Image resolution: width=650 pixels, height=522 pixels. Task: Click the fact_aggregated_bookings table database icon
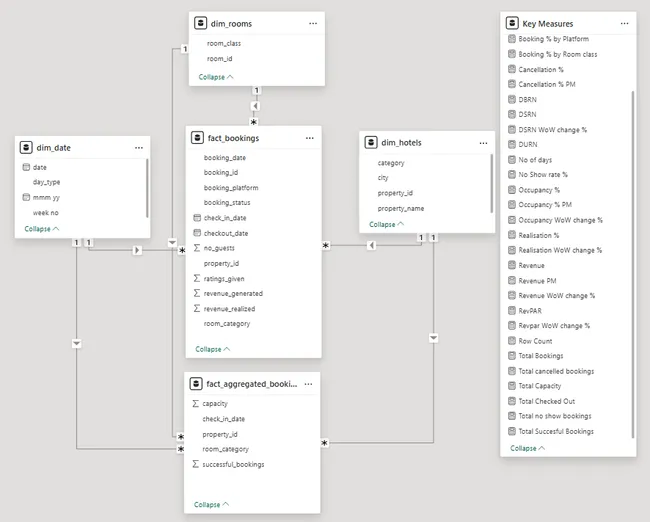pos(196,384)
